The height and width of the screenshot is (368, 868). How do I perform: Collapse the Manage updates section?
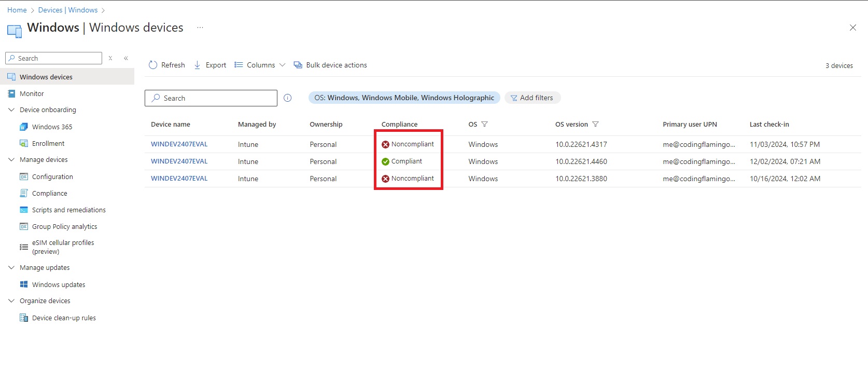point(11,268)
